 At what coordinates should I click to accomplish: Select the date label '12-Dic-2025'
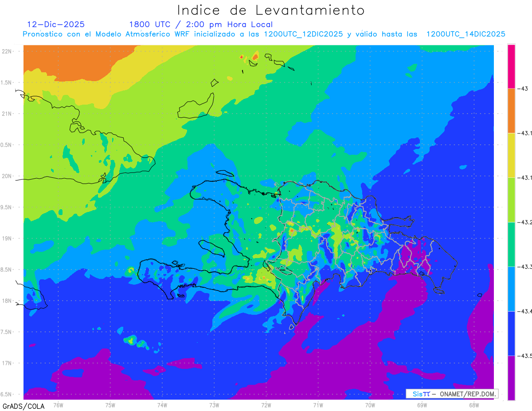(x=56, y=24)
